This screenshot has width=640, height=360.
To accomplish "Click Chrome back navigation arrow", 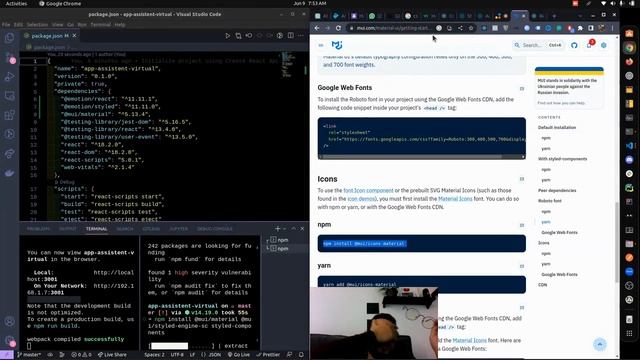I will [317, 28].
